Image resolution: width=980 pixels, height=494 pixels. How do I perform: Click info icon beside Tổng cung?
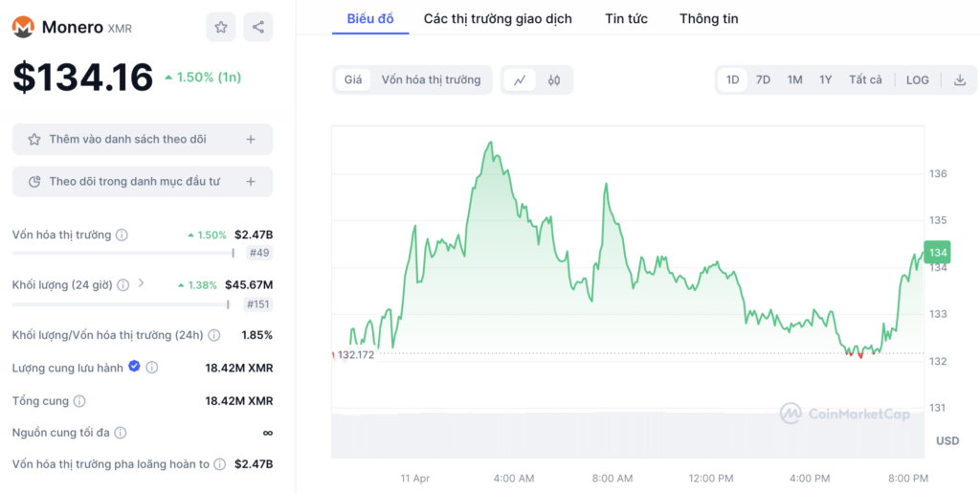coord(79,401)
